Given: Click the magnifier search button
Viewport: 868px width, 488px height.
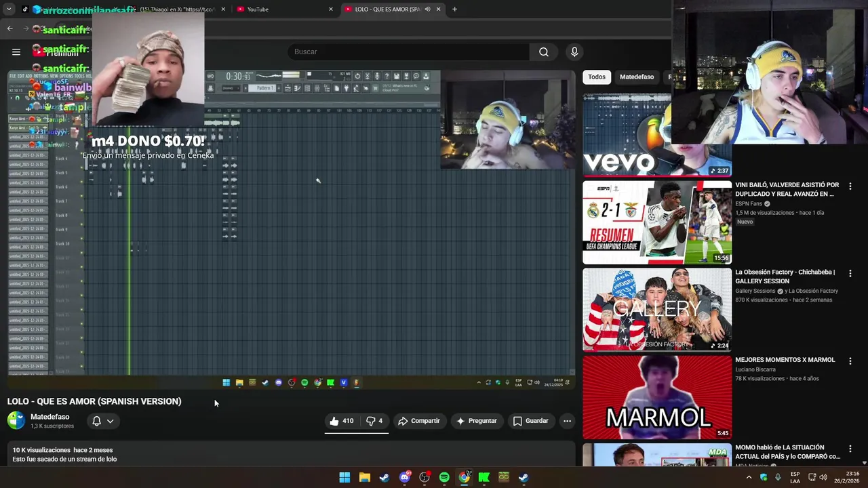Looking at the screenshot, I should [x=544, y=52].
